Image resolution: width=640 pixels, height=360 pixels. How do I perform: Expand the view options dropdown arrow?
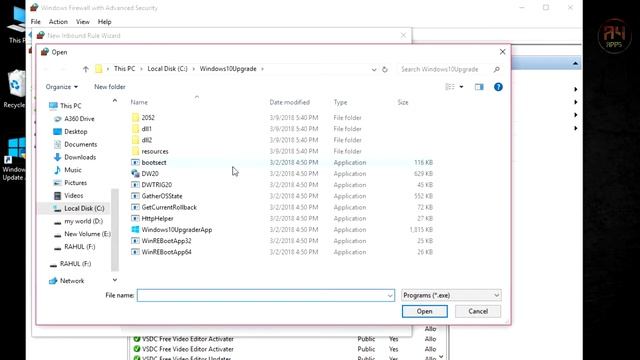click(x=461, y=87)
